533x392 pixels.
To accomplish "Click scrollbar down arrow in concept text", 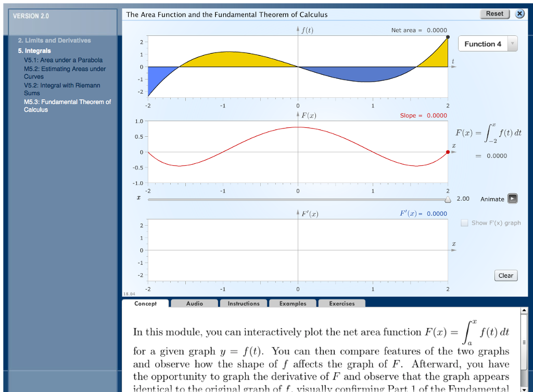I will pos(524,389).
